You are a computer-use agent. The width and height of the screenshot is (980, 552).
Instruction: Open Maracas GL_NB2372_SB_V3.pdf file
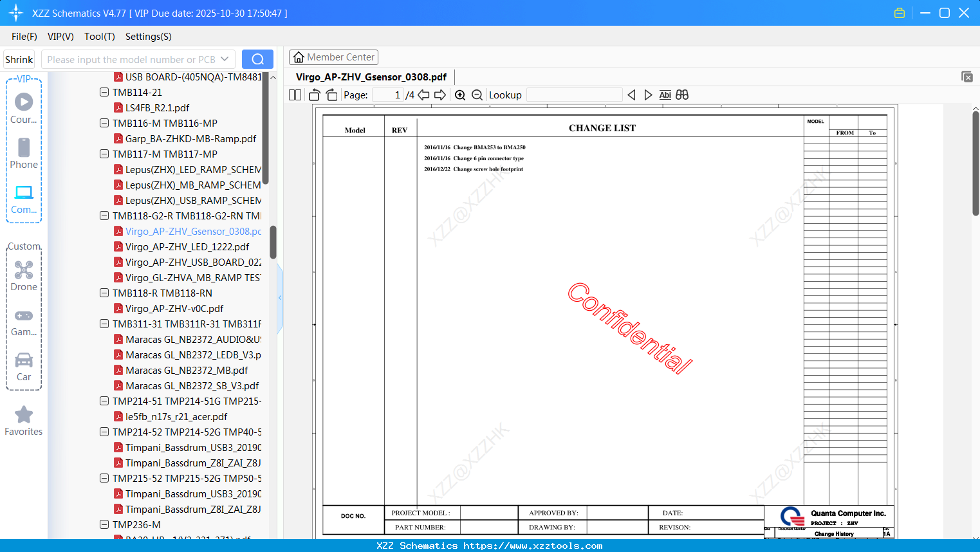[x=192, y=385]
